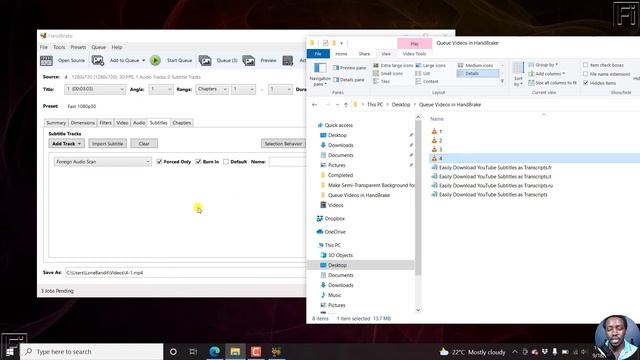Open the Add to Queue dropdown arrow

(x=143, y=60)
